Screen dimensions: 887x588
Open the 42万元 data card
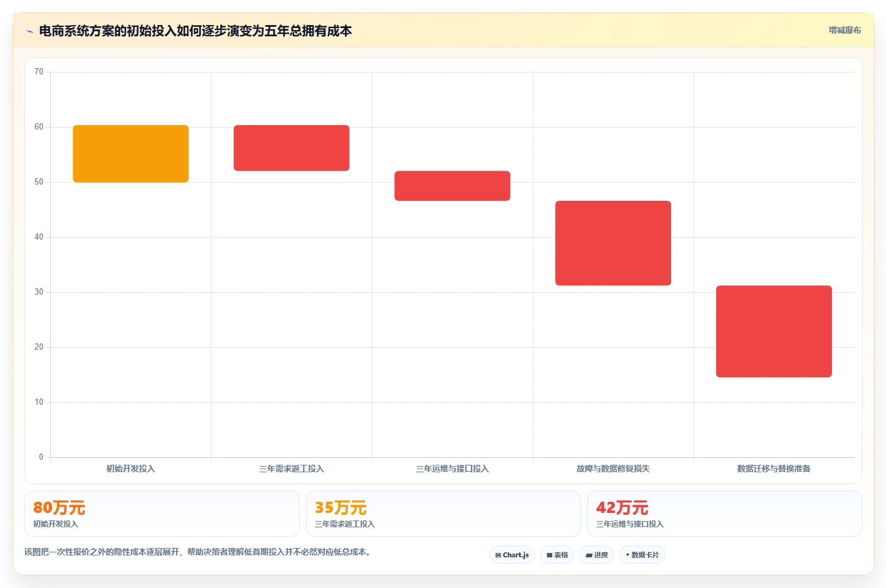725,514
